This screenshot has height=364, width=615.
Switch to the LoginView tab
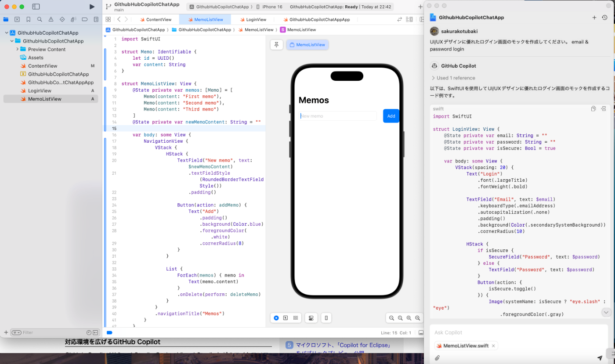[253, 19]
